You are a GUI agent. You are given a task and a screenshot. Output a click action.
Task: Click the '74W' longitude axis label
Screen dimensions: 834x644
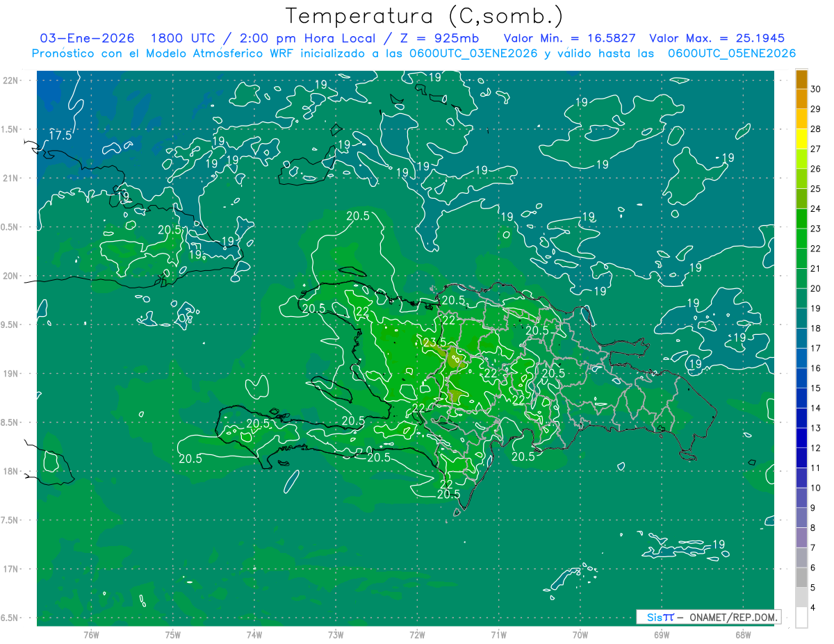[254, 634]
